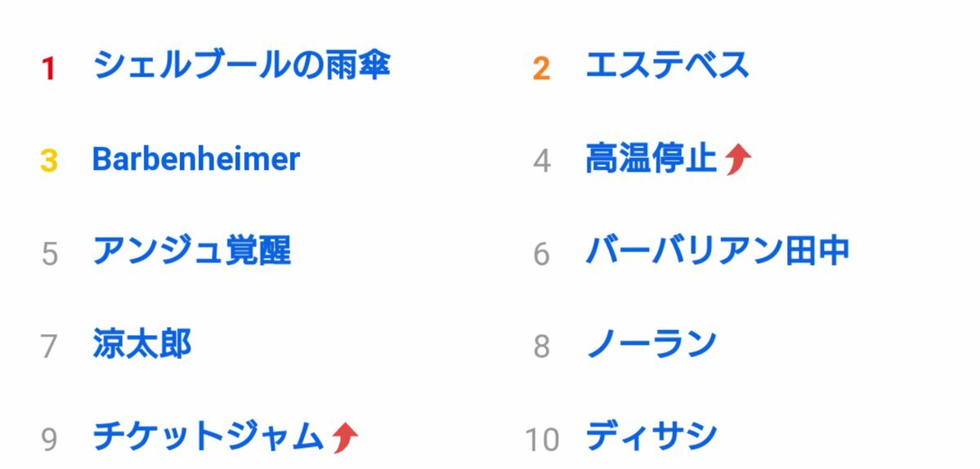Click the orange rank number 2

click(x=541, y=69)
